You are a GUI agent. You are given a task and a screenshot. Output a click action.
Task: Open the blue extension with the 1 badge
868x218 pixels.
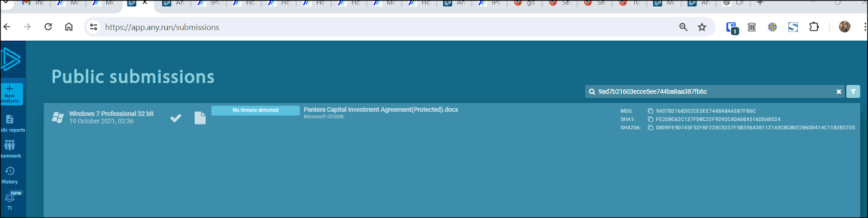pyautogui.click(x=731, y=28)
